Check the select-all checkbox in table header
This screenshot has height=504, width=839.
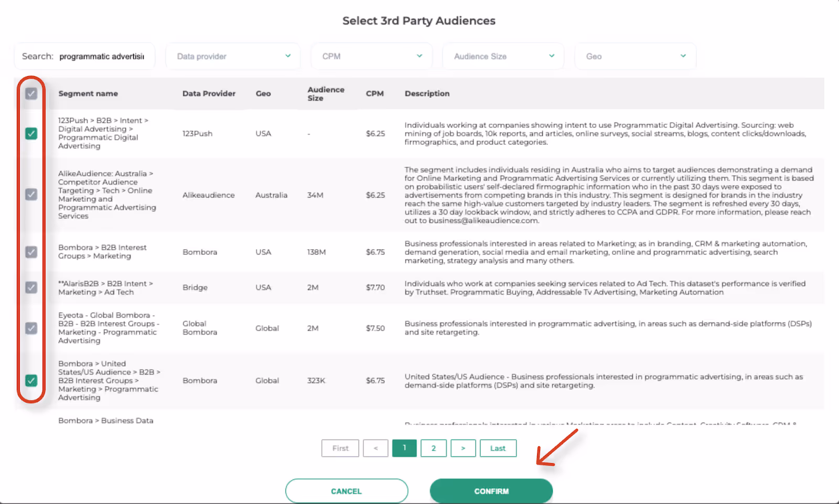pos(31,93)
